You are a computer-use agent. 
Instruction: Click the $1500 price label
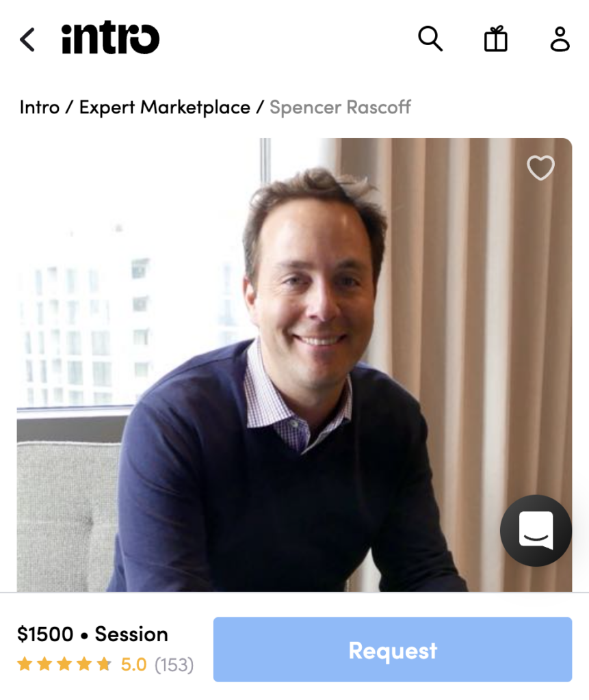coord(45,634)
